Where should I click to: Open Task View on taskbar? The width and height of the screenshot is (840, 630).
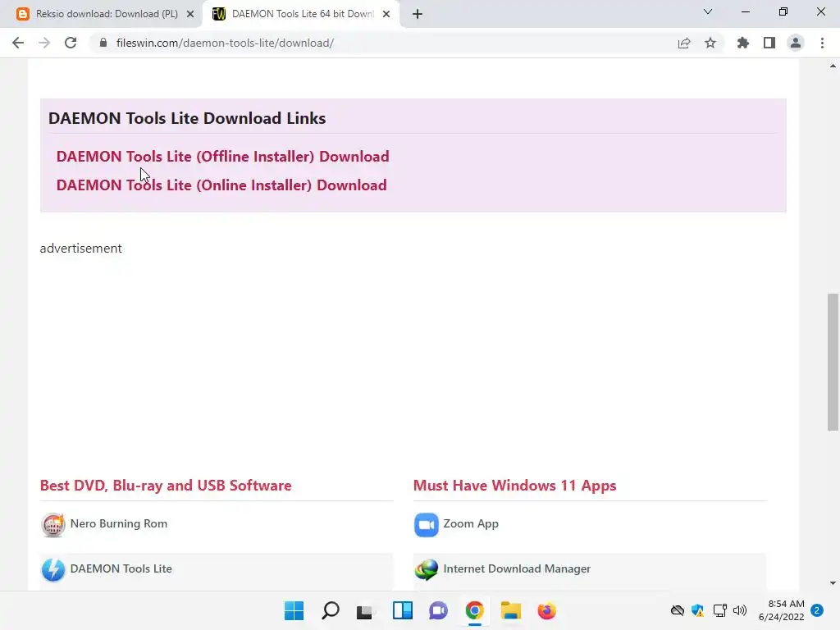(367, 610)
